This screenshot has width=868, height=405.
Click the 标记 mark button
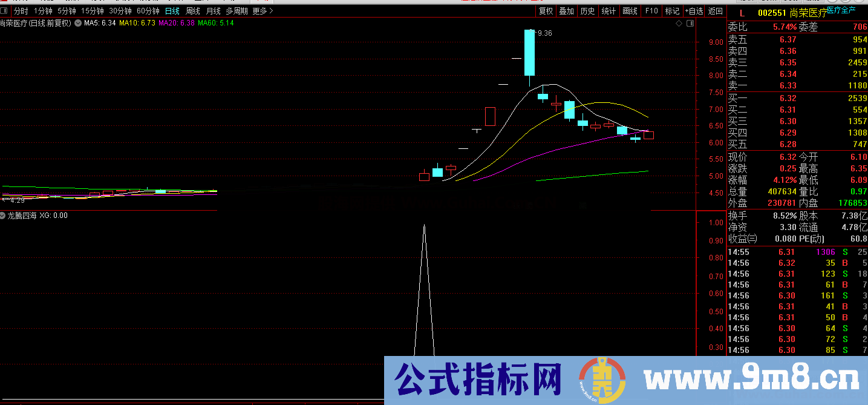coord(672,11)
